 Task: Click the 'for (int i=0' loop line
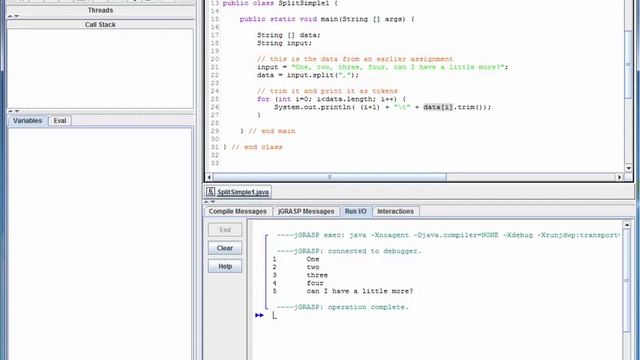click(x=331, y=99)
